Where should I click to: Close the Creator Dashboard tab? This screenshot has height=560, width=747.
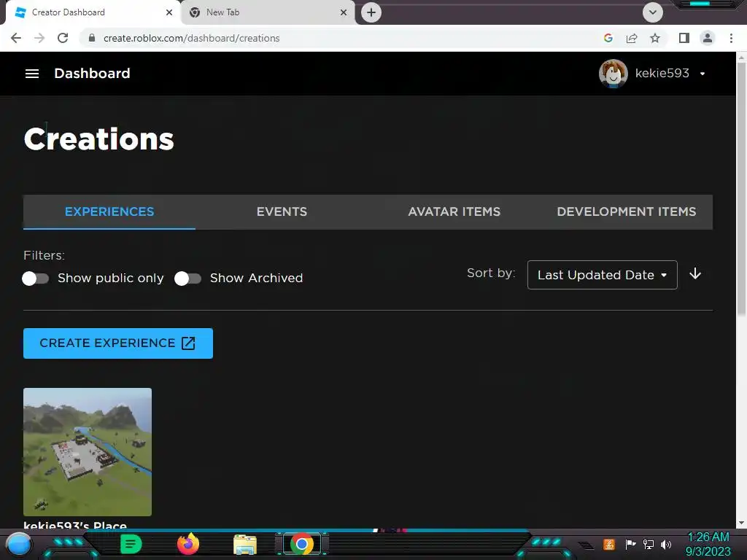[169, 12]
